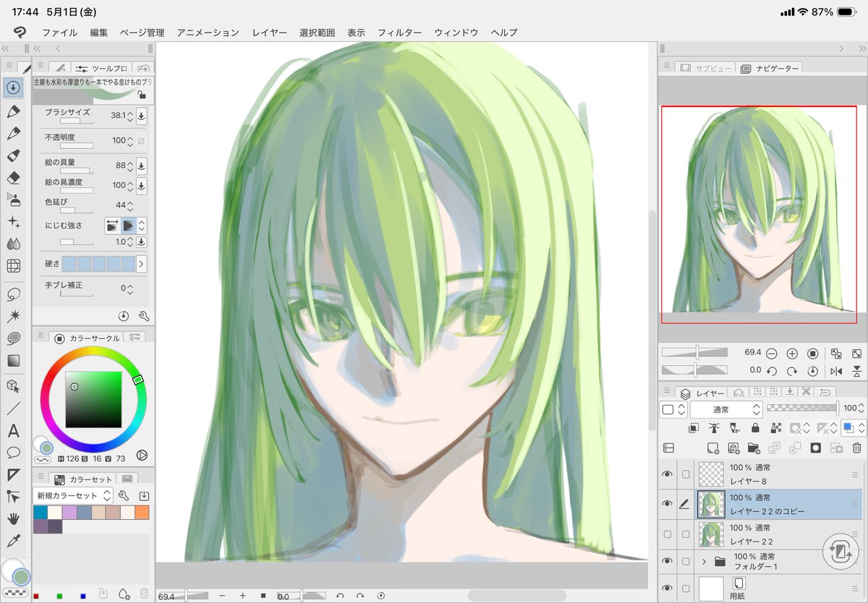The width and height of the screenshot is (868, 603).
Task: Select the Decoration sparkle tool
Action: tap(13, 222)
